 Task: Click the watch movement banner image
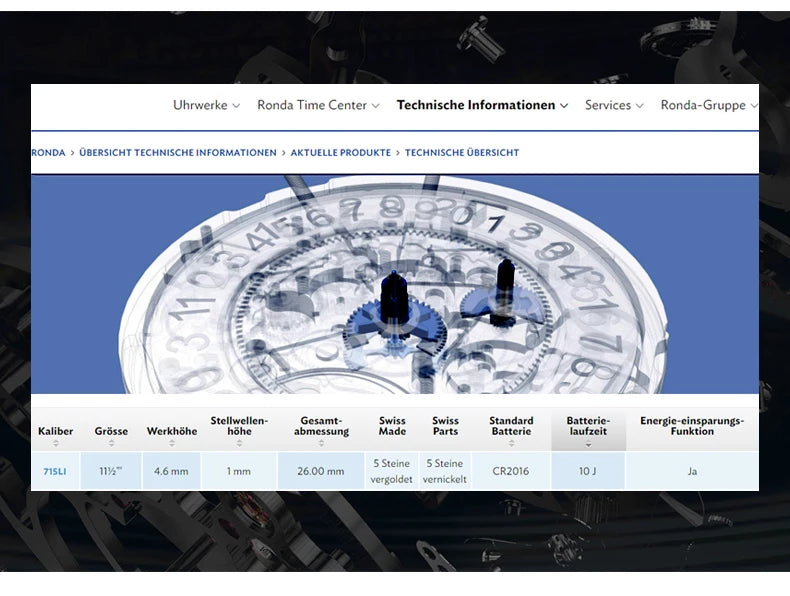coord(394,285)
